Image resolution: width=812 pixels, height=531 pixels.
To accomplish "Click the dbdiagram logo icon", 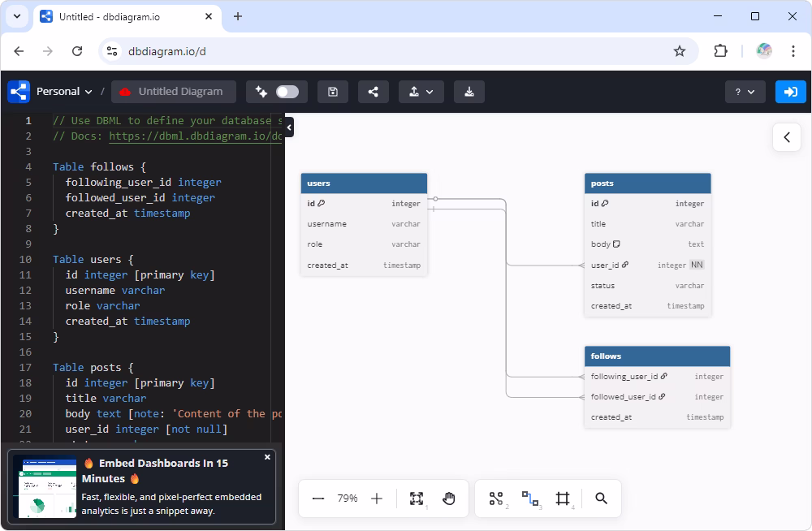I will coord(19,92).
